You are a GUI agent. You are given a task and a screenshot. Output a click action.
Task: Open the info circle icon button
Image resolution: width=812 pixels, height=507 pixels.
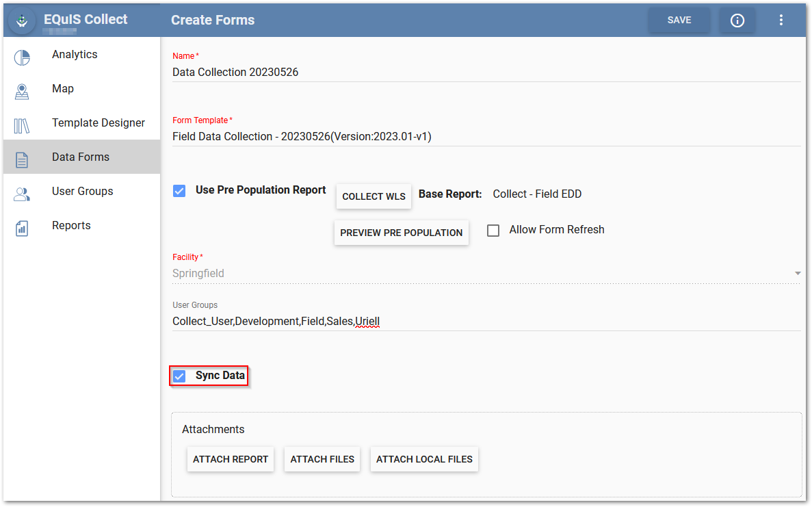click(x=737, y=21)
